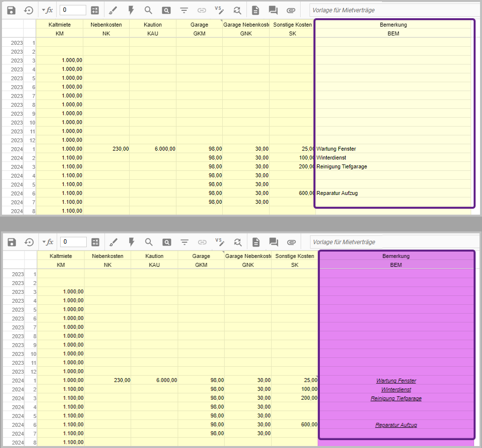The width and height of the screenshot is (482, 448).
Task: Open the underlined 'Wartung Fenster' link
Action: (396, 381)
